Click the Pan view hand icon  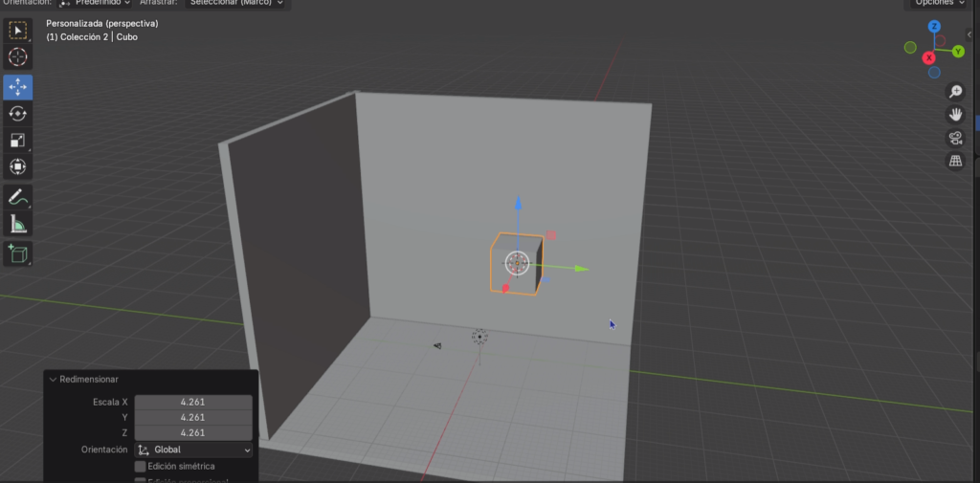click(x=955, y=115)
